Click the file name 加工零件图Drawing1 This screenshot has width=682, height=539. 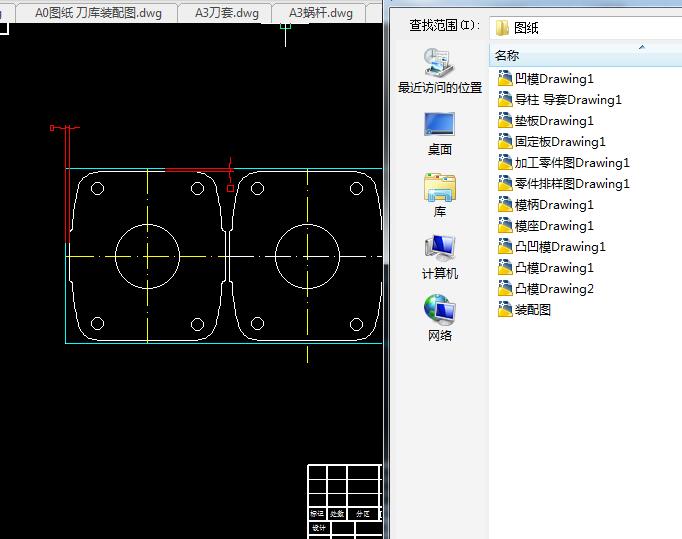tap(572, 163)
